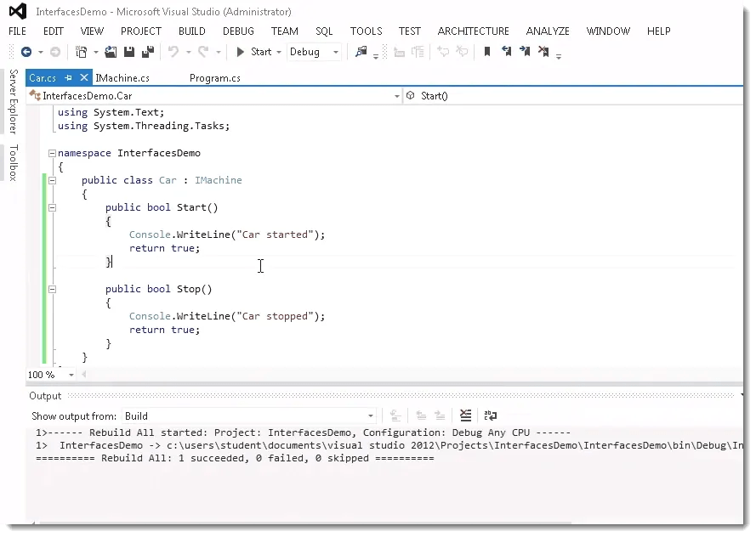Open the Show output from dropdown
The image size is (756, 537).
pyautogui.click(x=368, y=415)
